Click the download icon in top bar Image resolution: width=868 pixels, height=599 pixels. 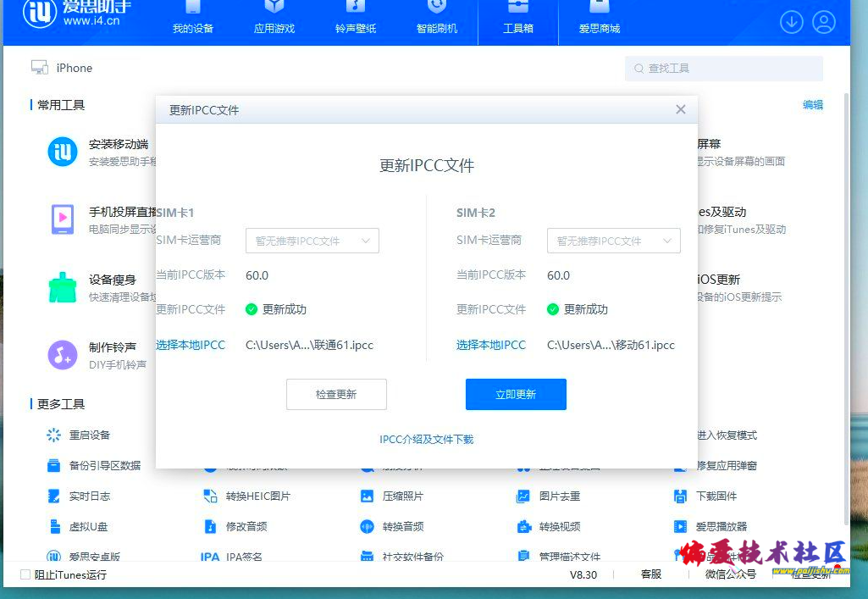pos(792,22)
